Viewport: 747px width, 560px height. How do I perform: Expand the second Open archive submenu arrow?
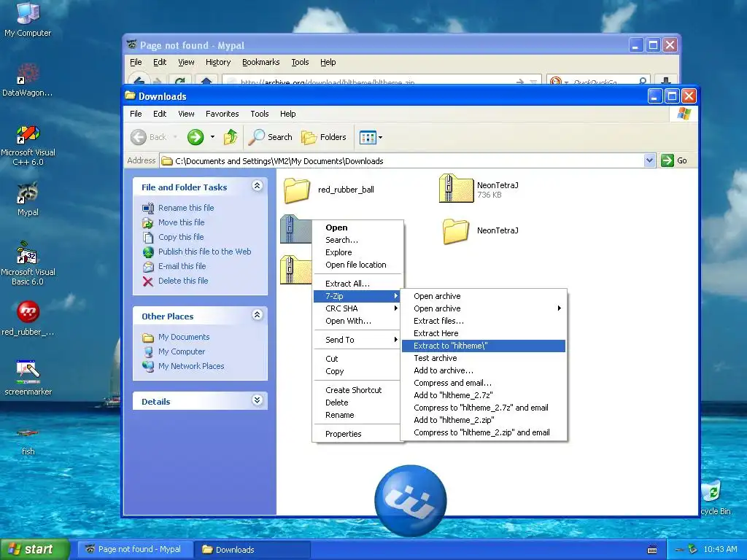(x=560, y=308)
